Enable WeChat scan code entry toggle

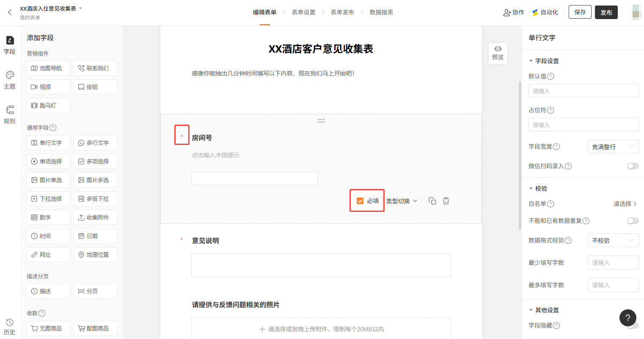point(633,166)
